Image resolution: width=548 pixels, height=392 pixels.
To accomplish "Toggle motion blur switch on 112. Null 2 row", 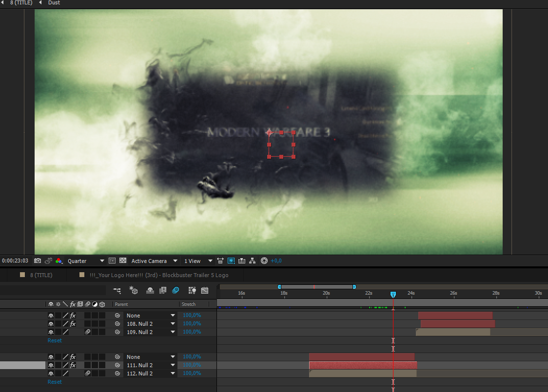I will 87,373.
